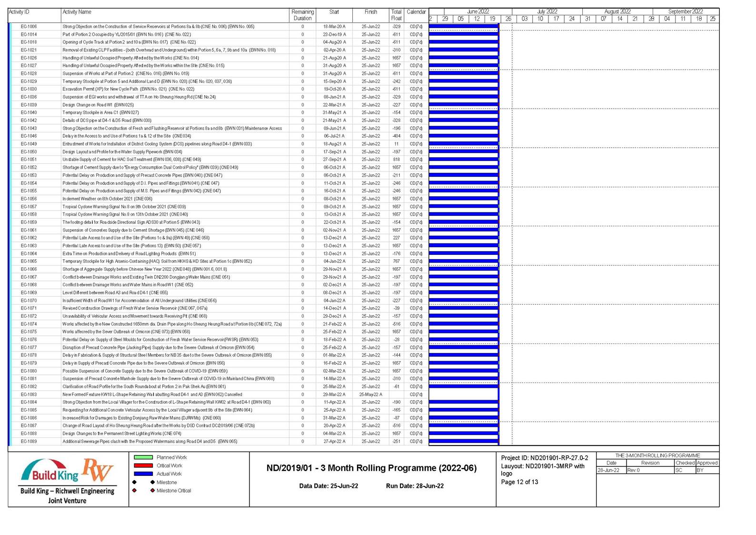Select the August 2022 timeline header
Image resolution: width=756 pixels, height=535 pixels.
point(617,11)
